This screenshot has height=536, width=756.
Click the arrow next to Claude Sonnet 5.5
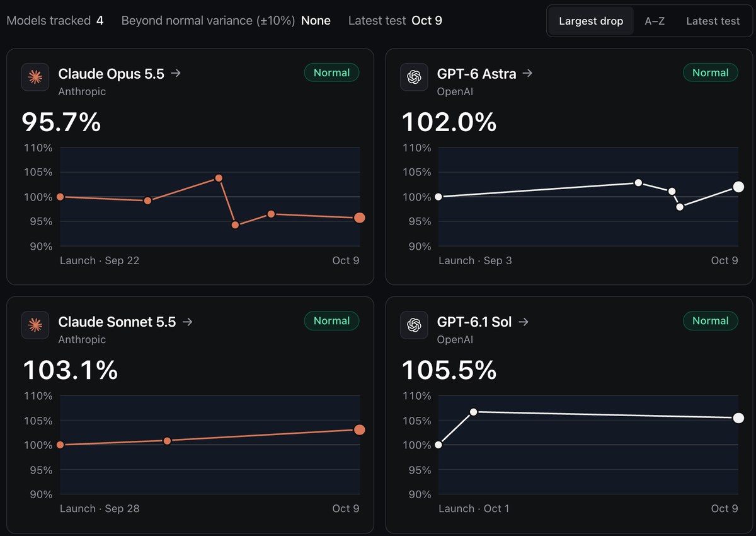[x=187, y=322]
